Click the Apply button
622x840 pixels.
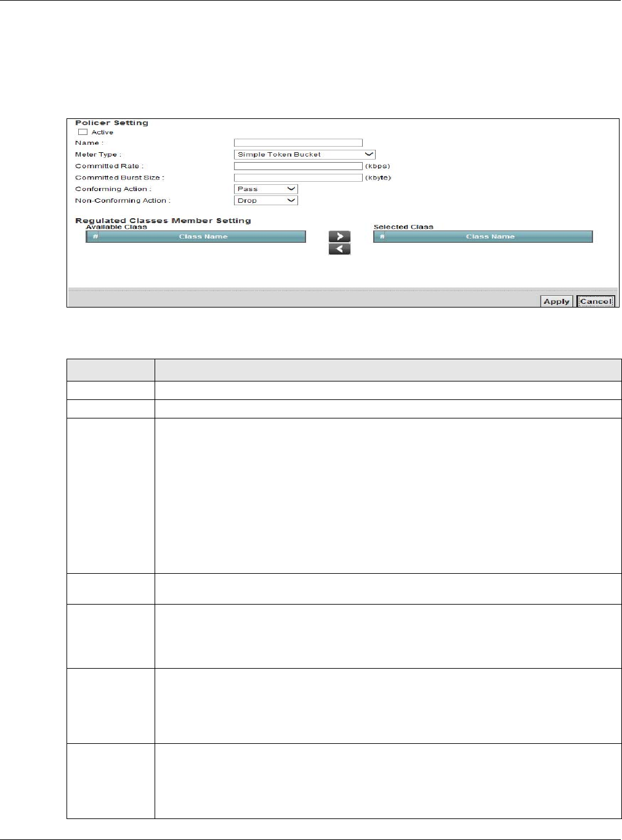click(557, 301)
